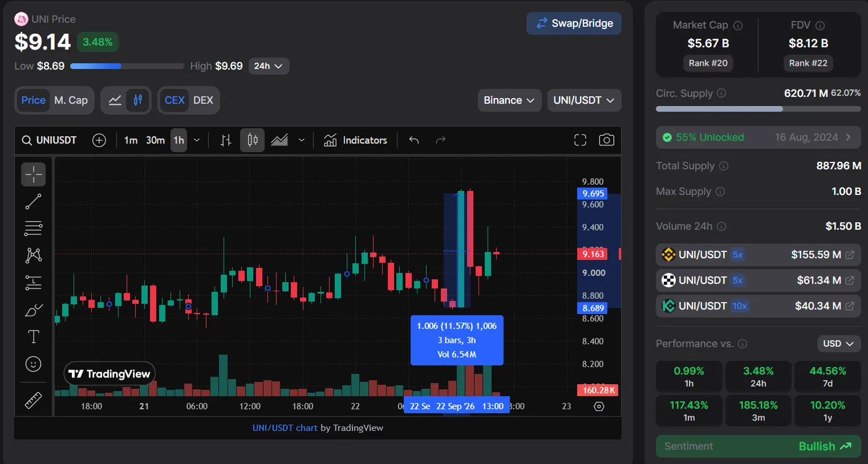Screen dimensions: 868x464
Task: Select the Text annotation tool
Action: [x=33, y=337]
